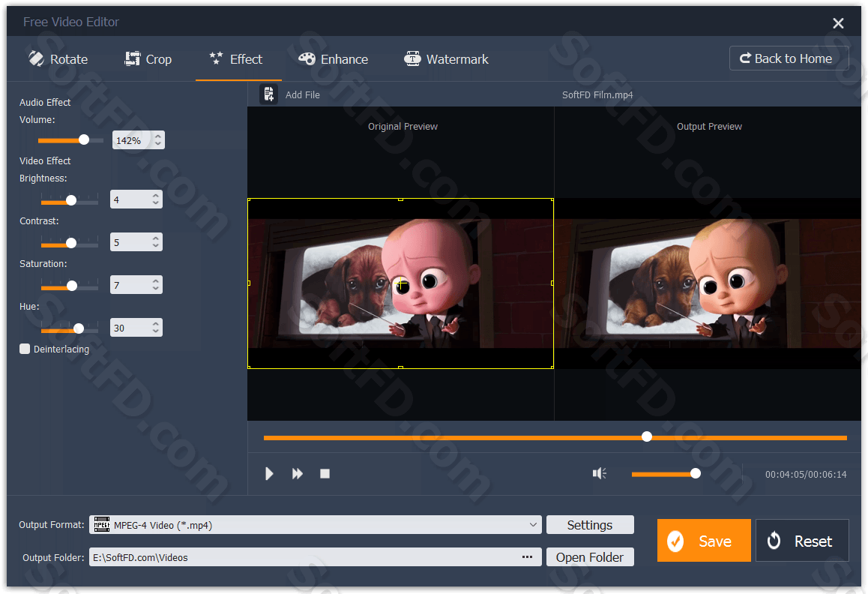This screenshot has width=868, height=594.
Task: Increase Brightness value with up arrow
Action: (x=156, y=195)
